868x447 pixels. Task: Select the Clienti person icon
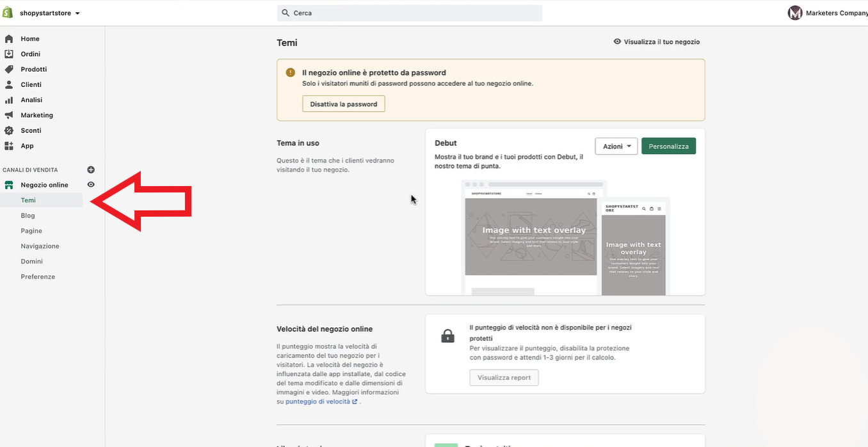pos(9,84)
